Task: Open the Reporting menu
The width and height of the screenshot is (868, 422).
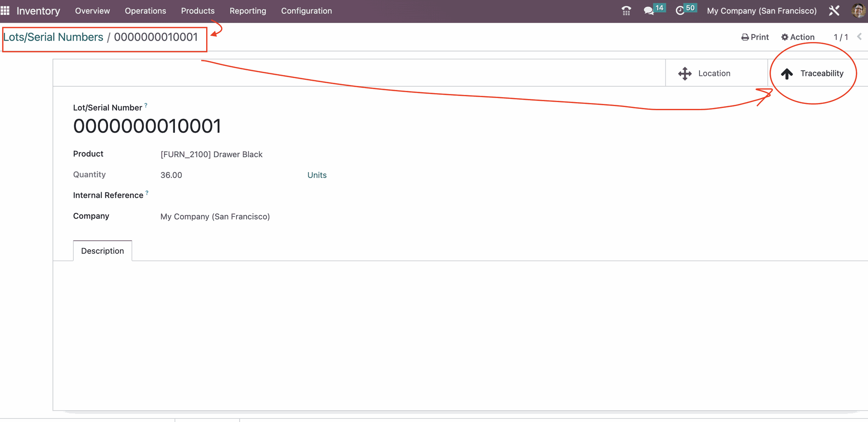Action: pyautogui.click(x=248, y=11)
